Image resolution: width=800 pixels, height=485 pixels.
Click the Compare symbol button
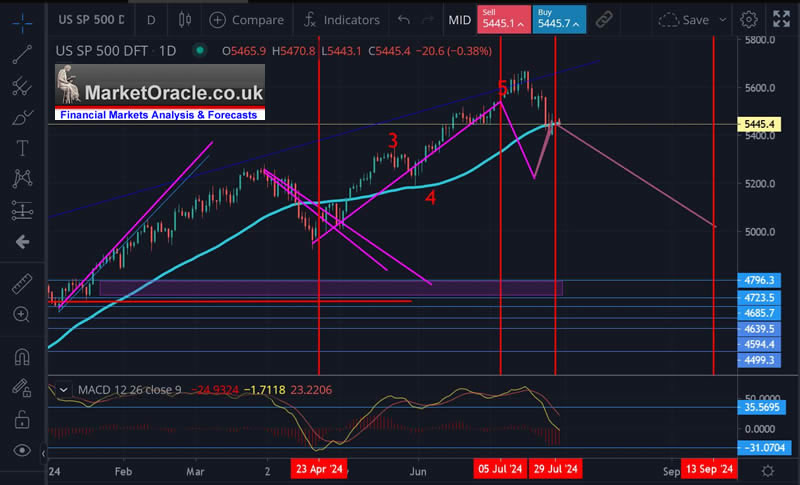246,20
